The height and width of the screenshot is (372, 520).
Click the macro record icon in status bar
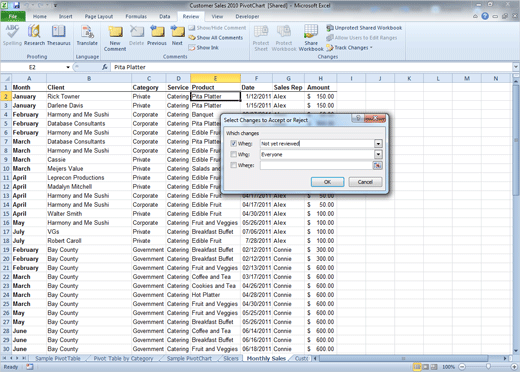pyautogui.click(x=30, y=367)
